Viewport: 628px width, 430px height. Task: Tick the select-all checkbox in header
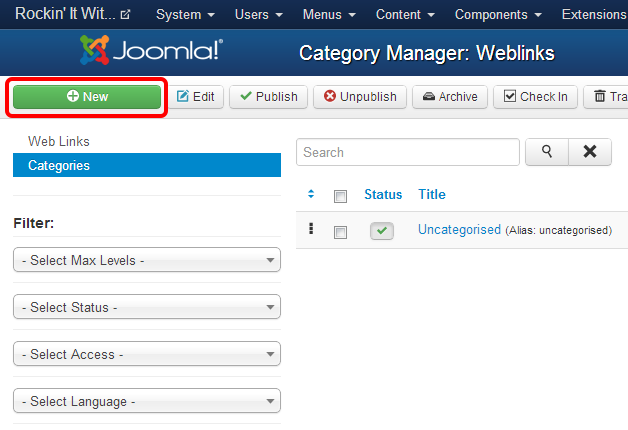pos(340,196)
